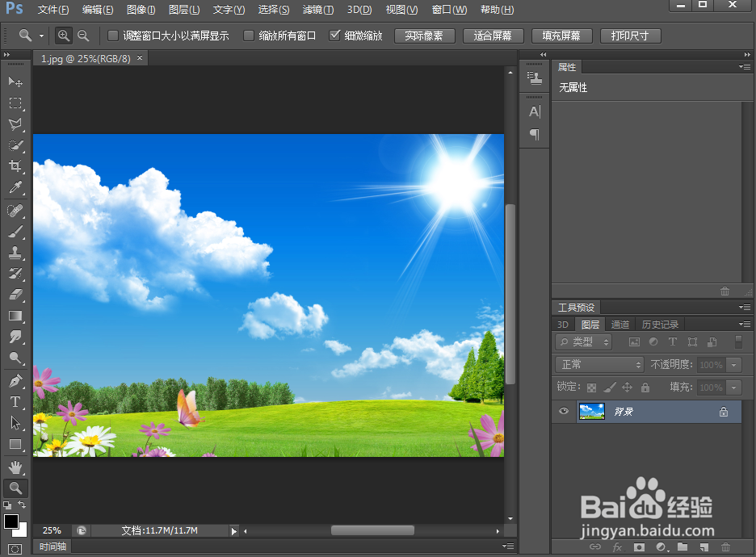756x557 pixels.
Task: Open the opacity dropdown arrow
Action: (x=734, y=365)
